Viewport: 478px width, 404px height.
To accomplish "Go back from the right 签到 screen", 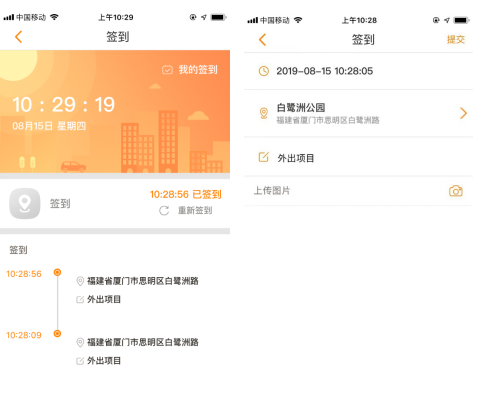I will click(263, 40).
